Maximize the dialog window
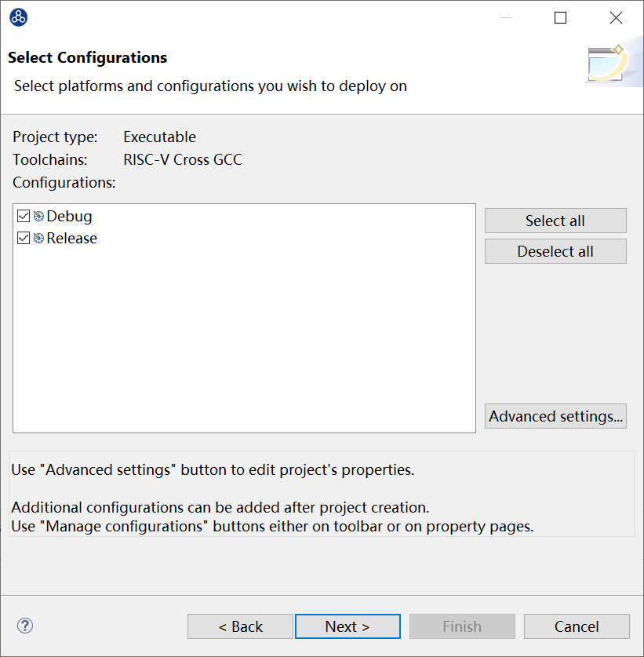The image size is (644, 657). 560,18
